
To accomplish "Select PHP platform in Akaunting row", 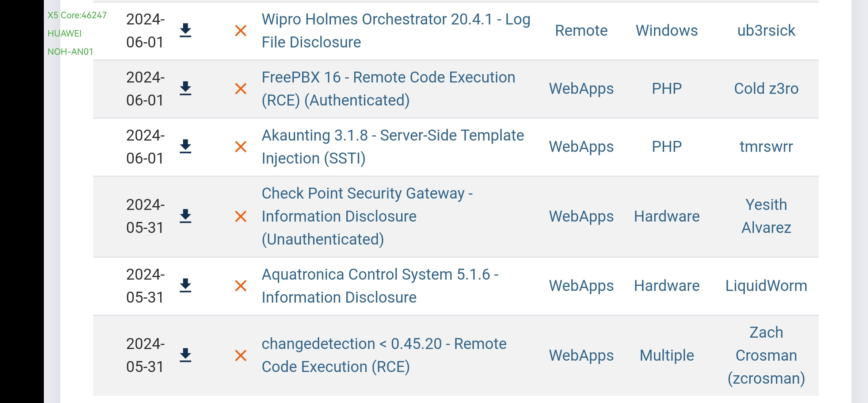I will [x=667, y=147].
